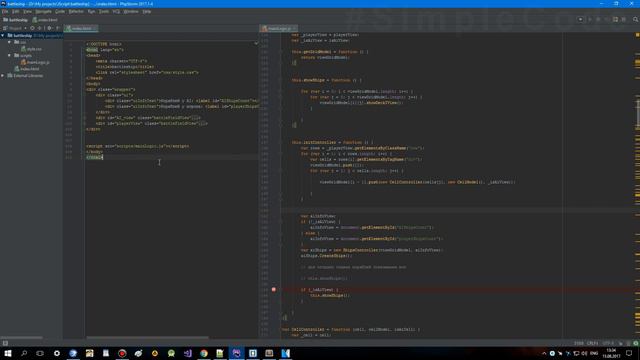
Task: Open Windows taskbar search
Action: 24,353
